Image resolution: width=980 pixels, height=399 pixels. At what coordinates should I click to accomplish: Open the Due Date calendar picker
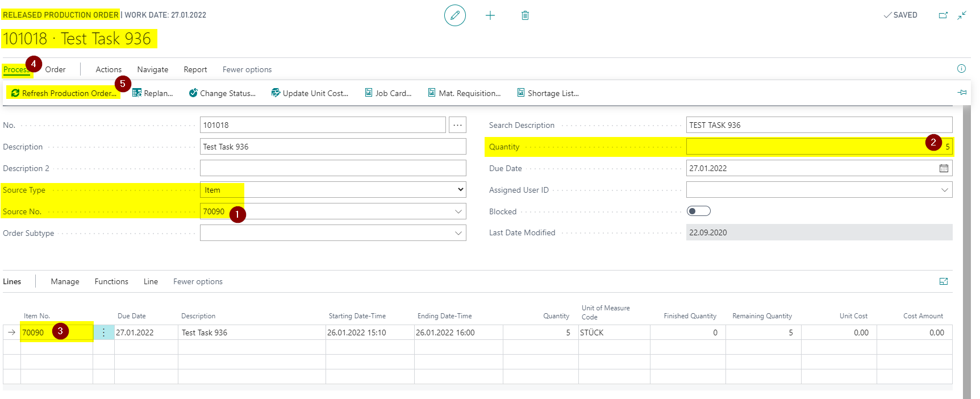click(x=944, y=168)
